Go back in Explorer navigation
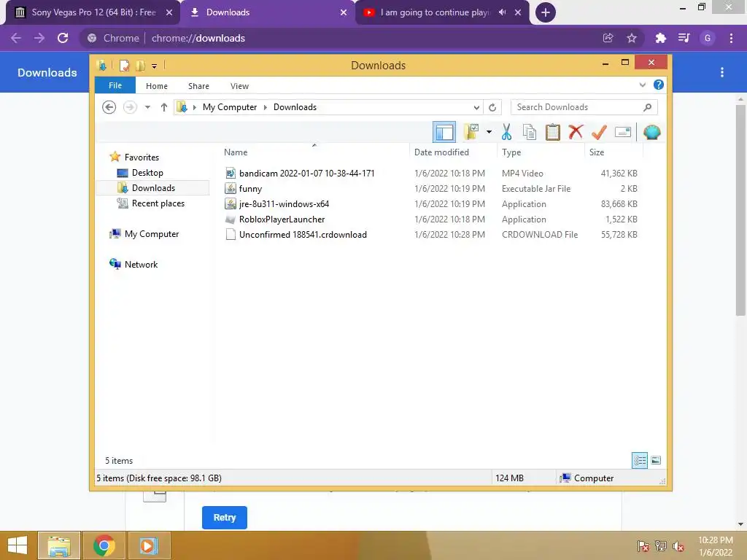 point(109,107)
